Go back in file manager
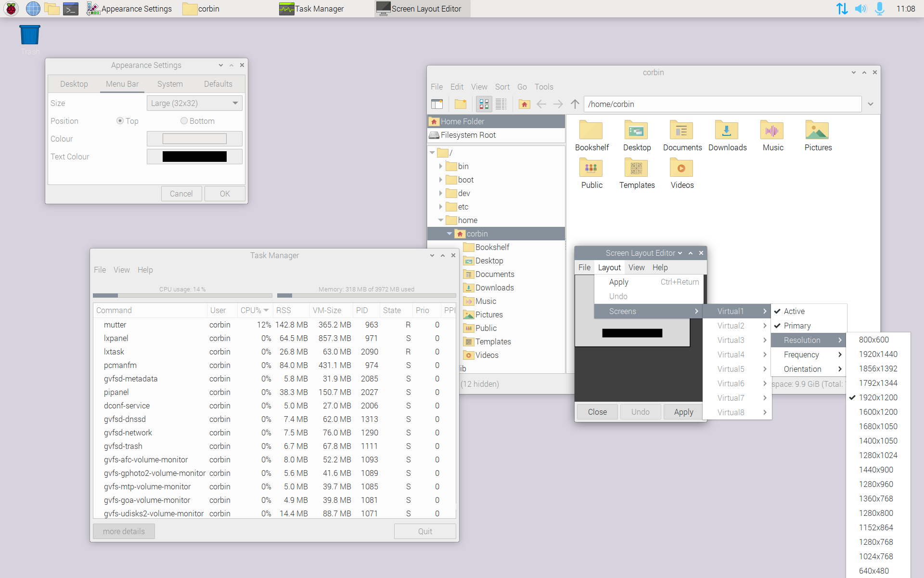924x578 pixels. (541, 104)
